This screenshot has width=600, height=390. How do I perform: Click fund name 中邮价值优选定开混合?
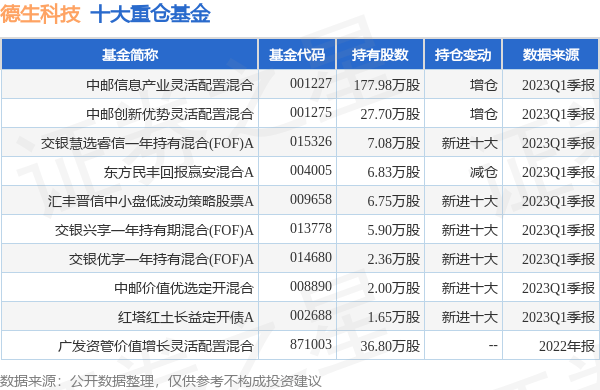pyautogui.click(x=184, y=288)
